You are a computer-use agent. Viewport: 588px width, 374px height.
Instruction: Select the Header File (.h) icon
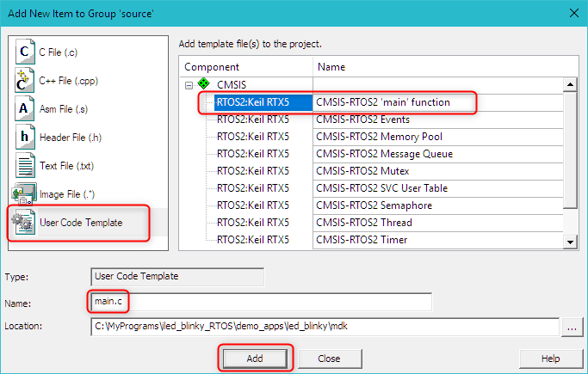pyautogui.click(x=25, y=137)
